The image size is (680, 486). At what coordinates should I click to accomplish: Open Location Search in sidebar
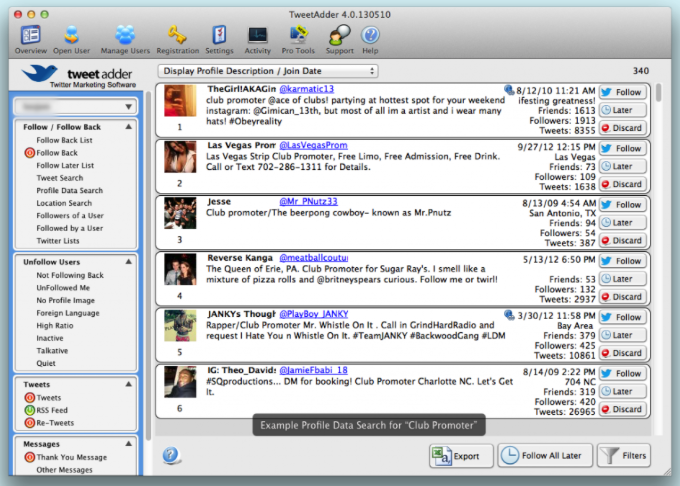(x=64, y=203)
